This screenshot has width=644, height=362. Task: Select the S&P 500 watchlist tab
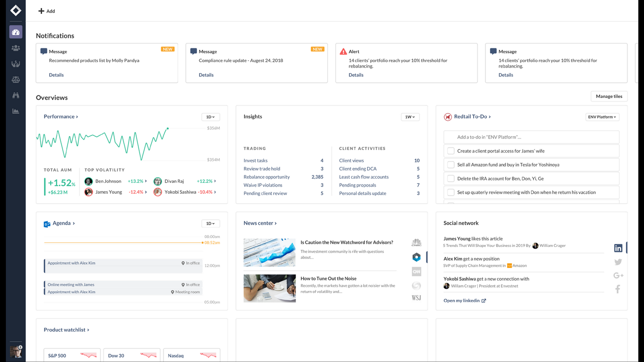tap(72, 355)
